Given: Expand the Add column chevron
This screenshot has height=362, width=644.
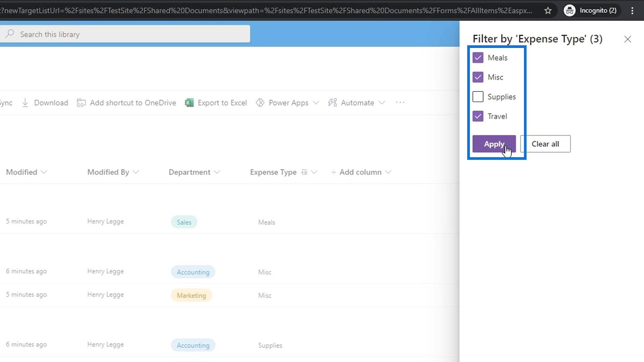Looking at the screenshot, I should tap(388, 172).
